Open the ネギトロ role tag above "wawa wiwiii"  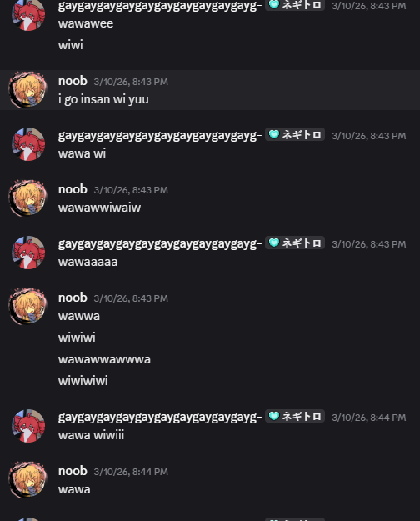pos(295,416)
